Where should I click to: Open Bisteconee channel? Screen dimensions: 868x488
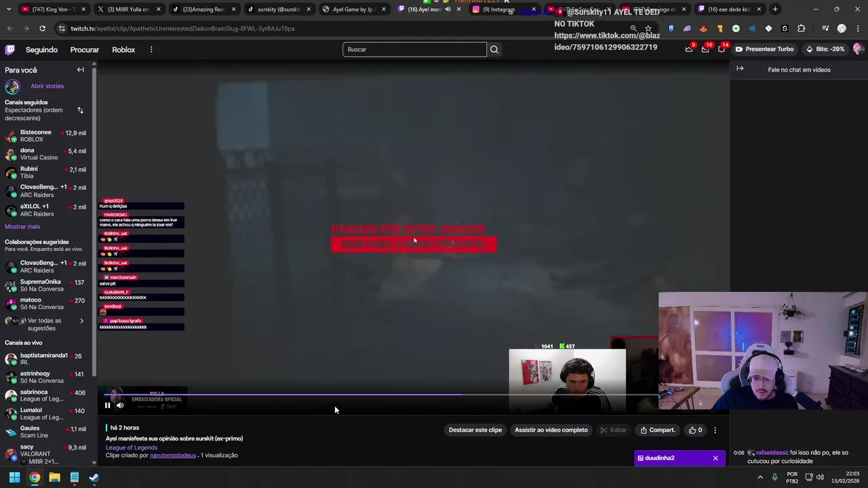[x=46, y=136]
